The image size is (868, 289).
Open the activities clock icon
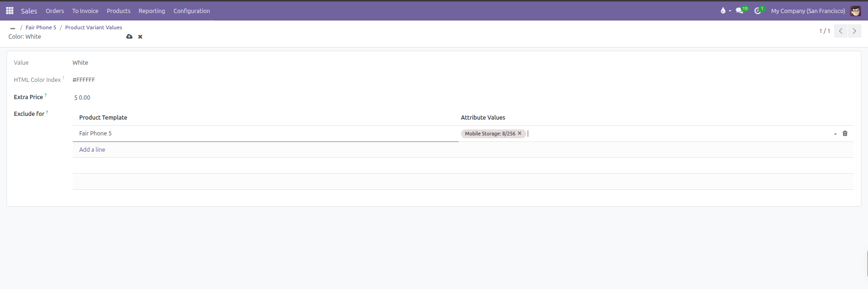click(x=759, y=10)
